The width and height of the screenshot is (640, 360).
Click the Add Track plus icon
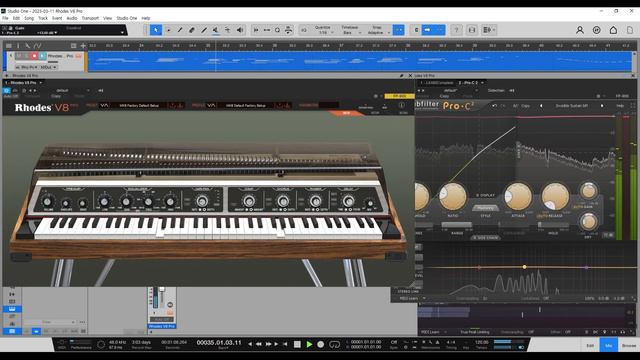tap(83, 46)
